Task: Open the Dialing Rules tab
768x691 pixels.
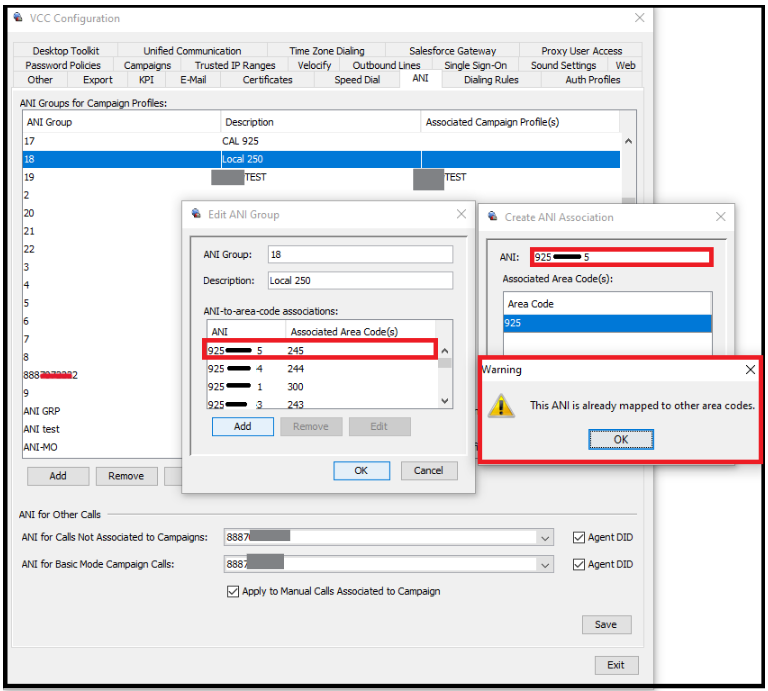Action: point(491,80)
